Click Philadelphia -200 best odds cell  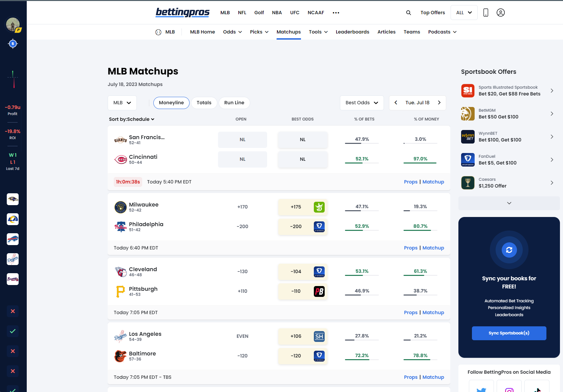303,227
